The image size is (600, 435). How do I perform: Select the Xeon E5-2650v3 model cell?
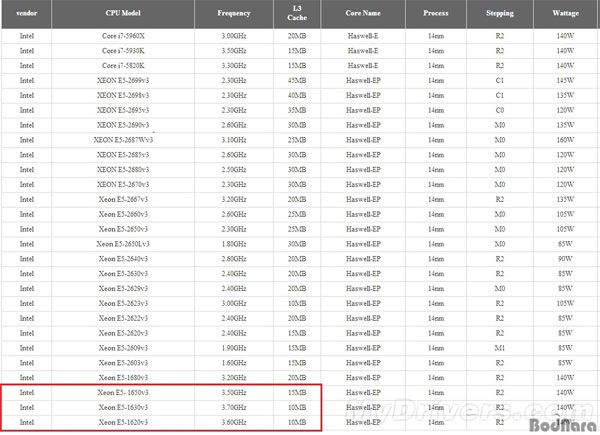coord(123,229)
